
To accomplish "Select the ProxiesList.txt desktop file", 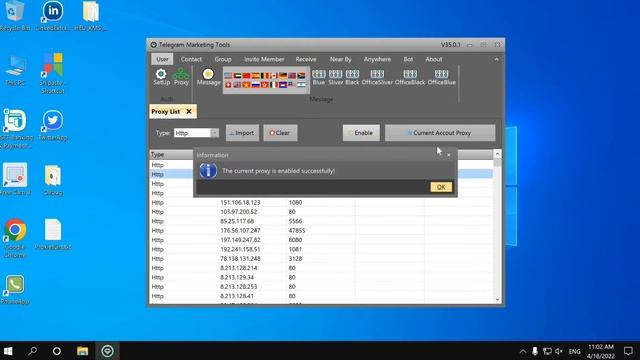I will coord(53,234).
